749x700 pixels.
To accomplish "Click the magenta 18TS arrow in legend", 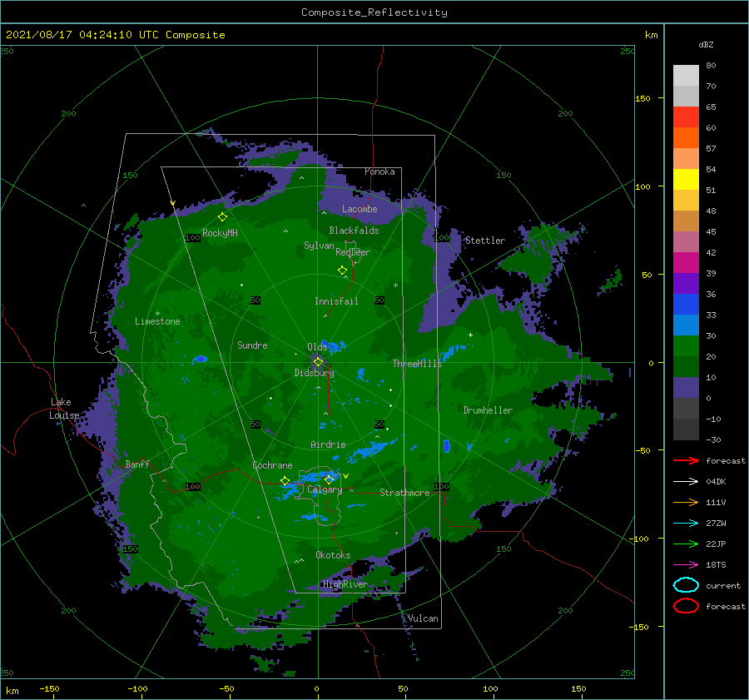I will tap(686, 565).
